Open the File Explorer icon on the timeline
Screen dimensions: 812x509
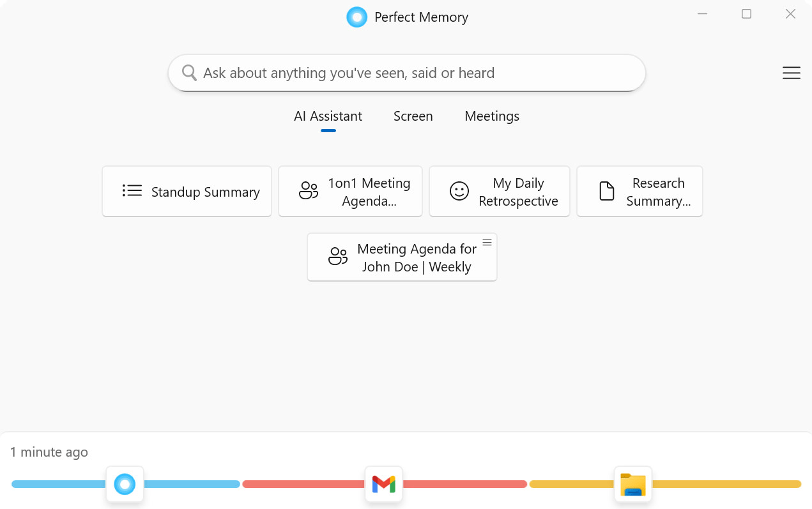pyautogui.click(x=633, y=484)
